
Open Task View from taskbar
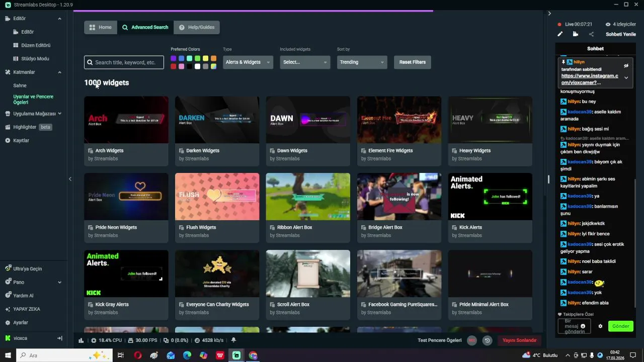[x=121, y=355]
